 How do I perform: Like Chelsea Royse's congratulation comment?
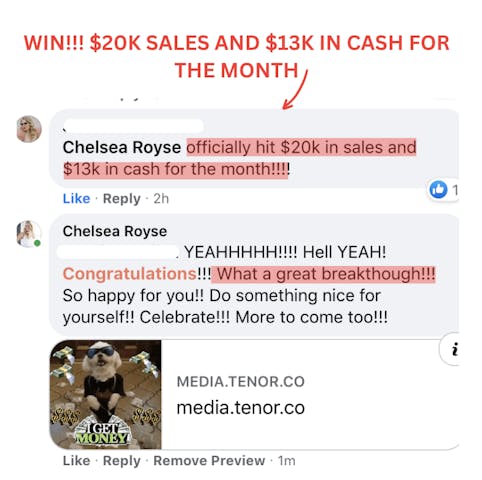pyautogui.click(x=76, y=461)
